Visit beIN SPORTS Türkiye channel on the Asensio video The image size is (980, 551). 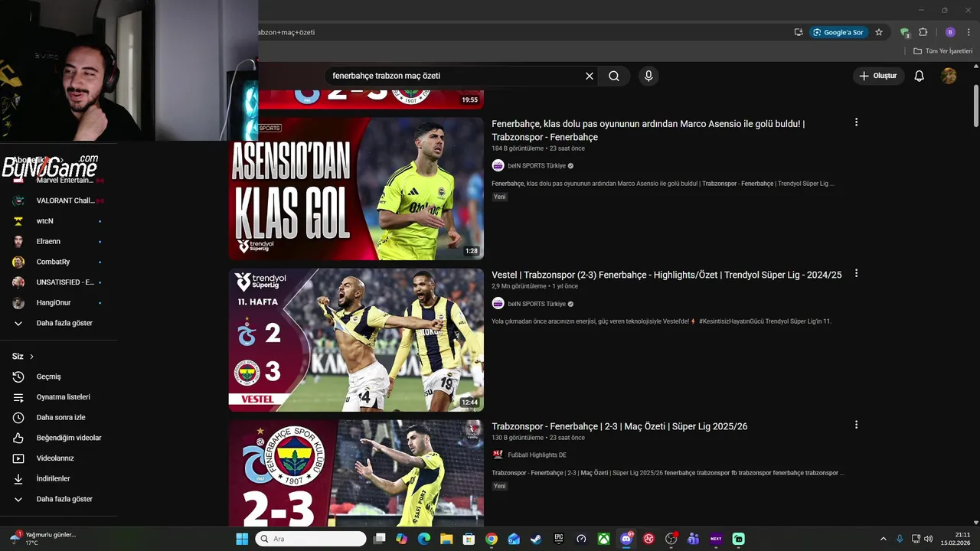point(537,165)
